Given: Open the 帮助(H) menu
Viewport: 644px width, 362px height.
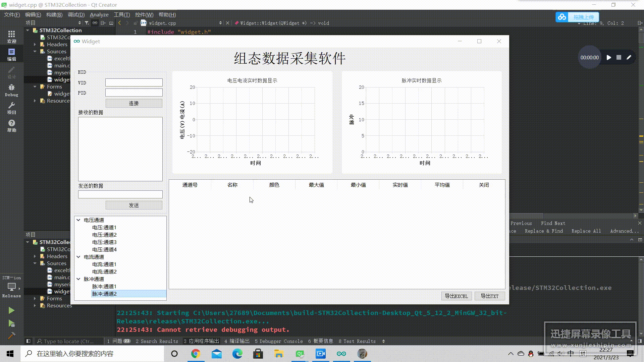Looking at the screenshot, I should (x=167, y=14).
